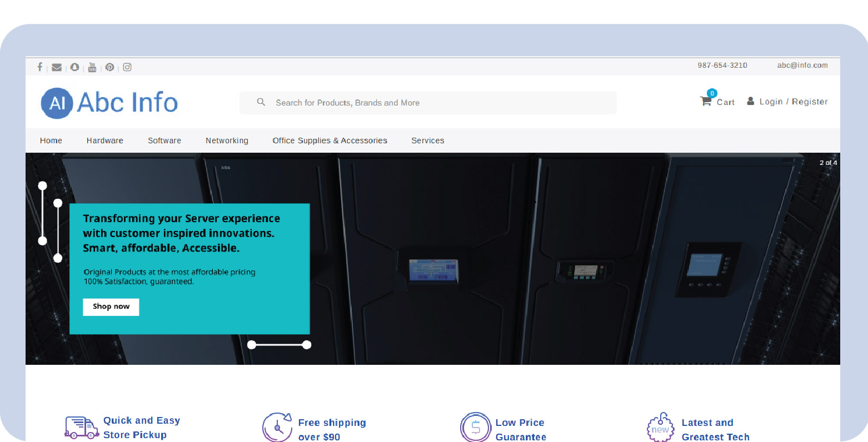Go to the Home menu item
The width and height of the screenshot is (868, 442).
(x=51, y=140)
